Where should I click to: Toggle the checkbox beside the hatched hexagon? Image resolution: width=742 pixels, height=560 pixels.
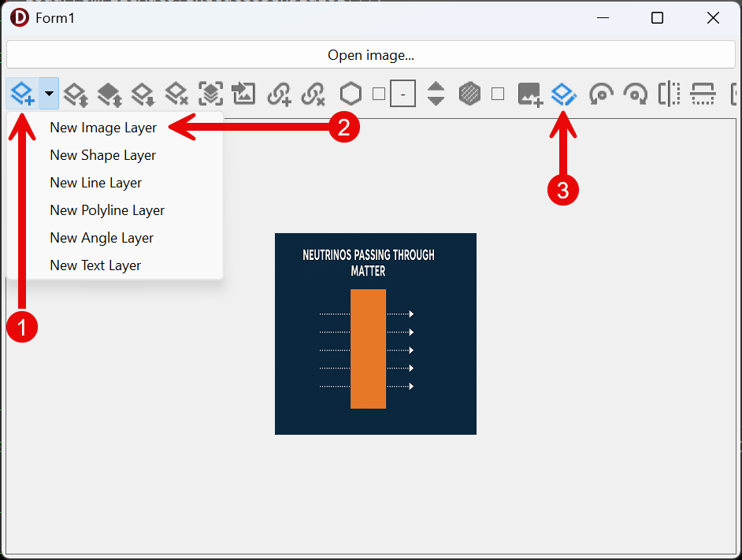tap(498, 94)
